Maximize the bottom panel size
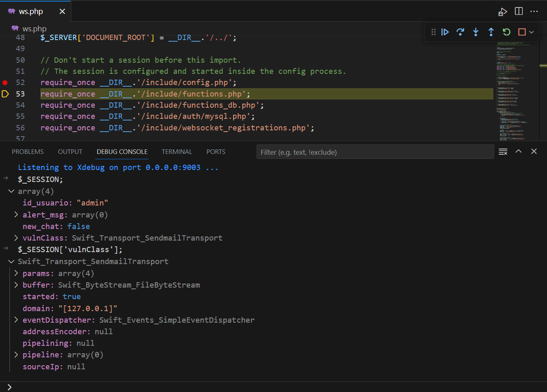This screenshot has width=547, height=392. [x=519, y=151]
